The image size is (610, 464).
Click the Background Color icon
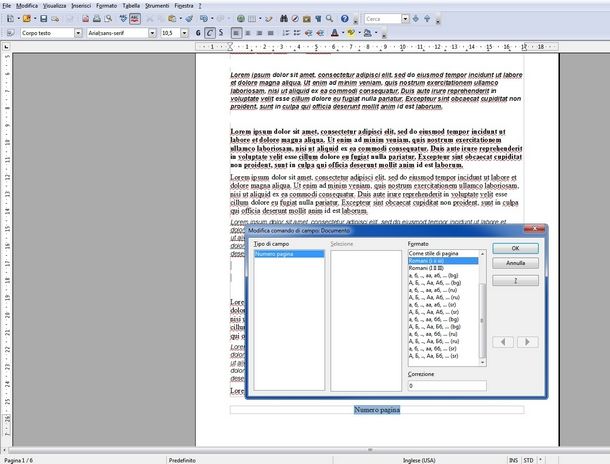pos(368,33)
